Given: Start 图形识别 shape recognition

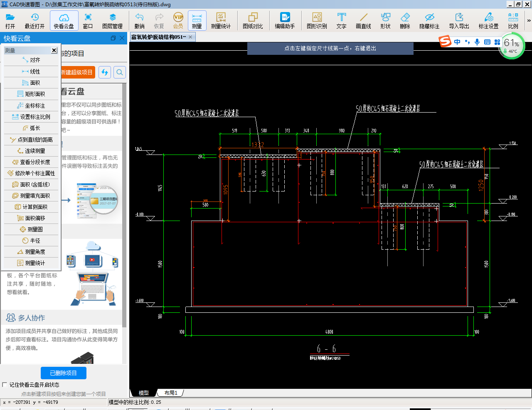Looking at the screenshot, I should (x=317, y=21).
